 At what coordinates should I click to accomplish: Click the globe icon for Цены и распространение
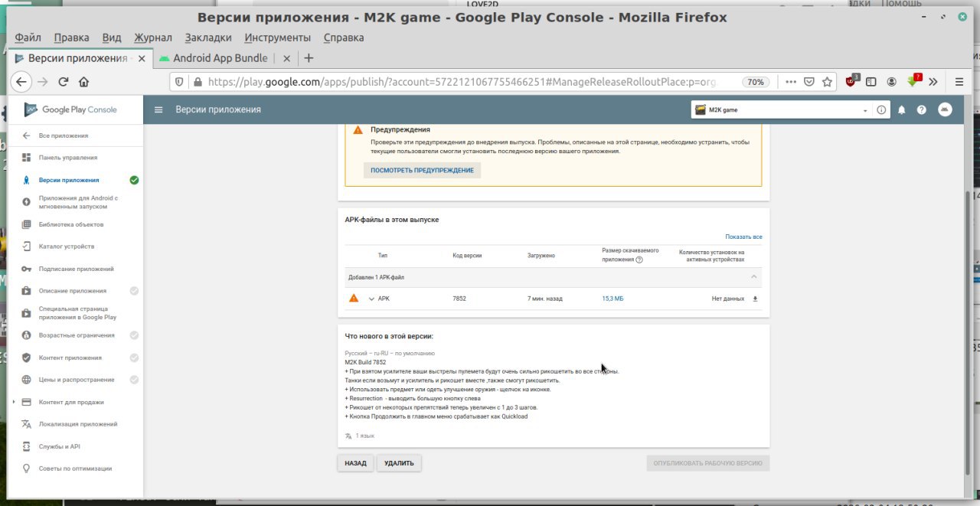click(26, 380)
